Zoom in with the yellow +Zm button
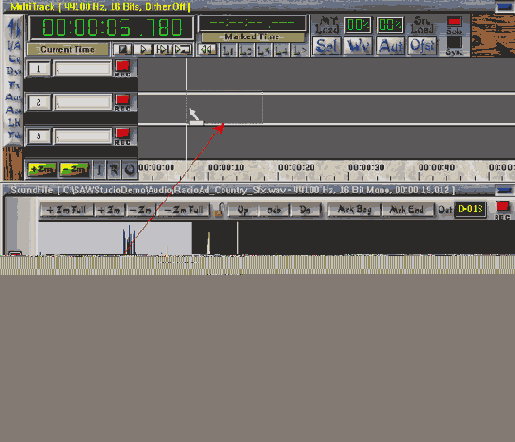515x442 pixels. click(x=42, y=169)
